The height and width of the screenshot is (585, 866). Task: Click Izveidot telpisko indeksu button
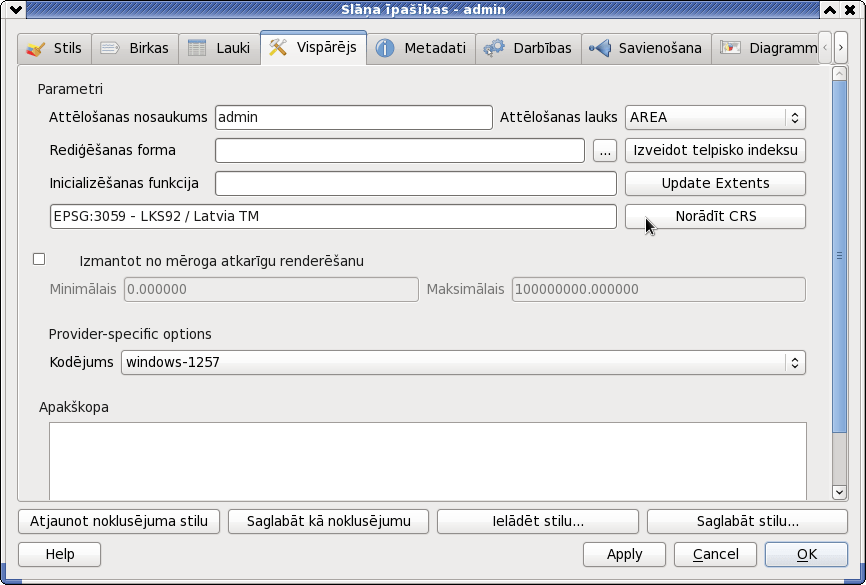pos(715,151)
